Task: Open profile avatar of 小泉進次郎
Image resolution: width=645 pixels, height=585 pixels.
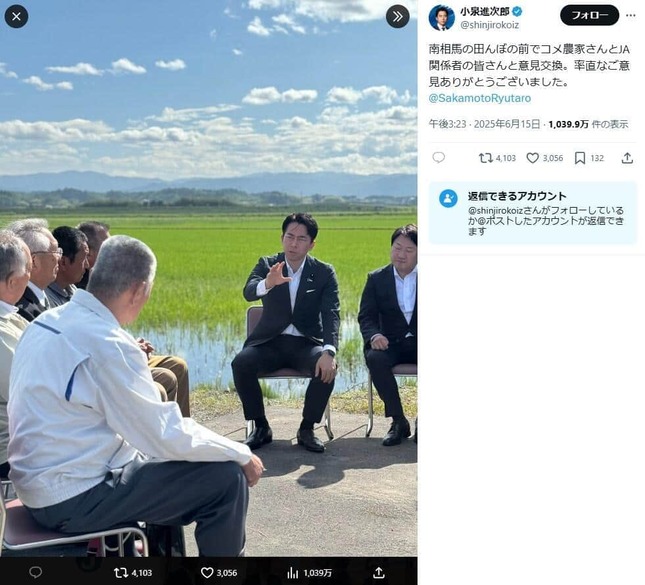Action: point(441,18)
